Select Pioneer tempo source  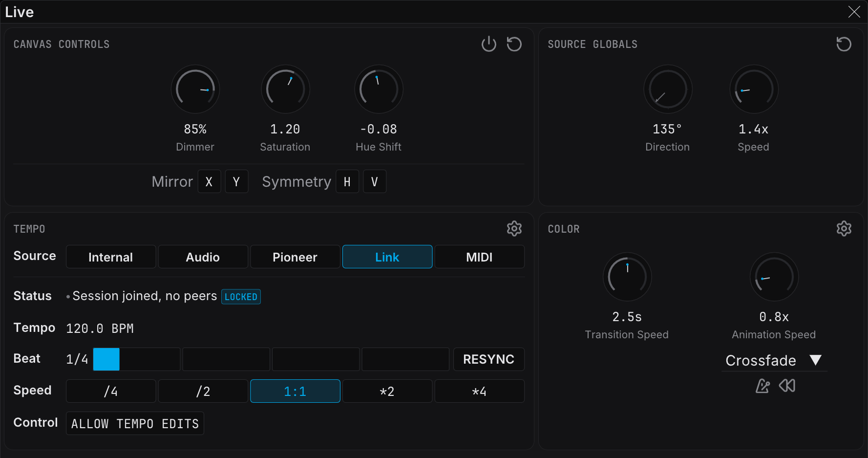click(x=295, y=257)
